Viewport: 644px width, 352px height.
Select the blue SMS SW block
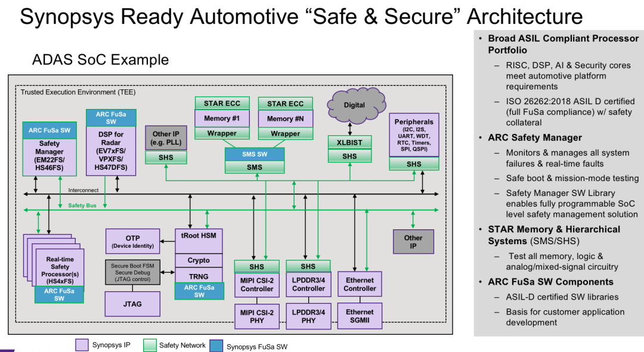(255, 154)
